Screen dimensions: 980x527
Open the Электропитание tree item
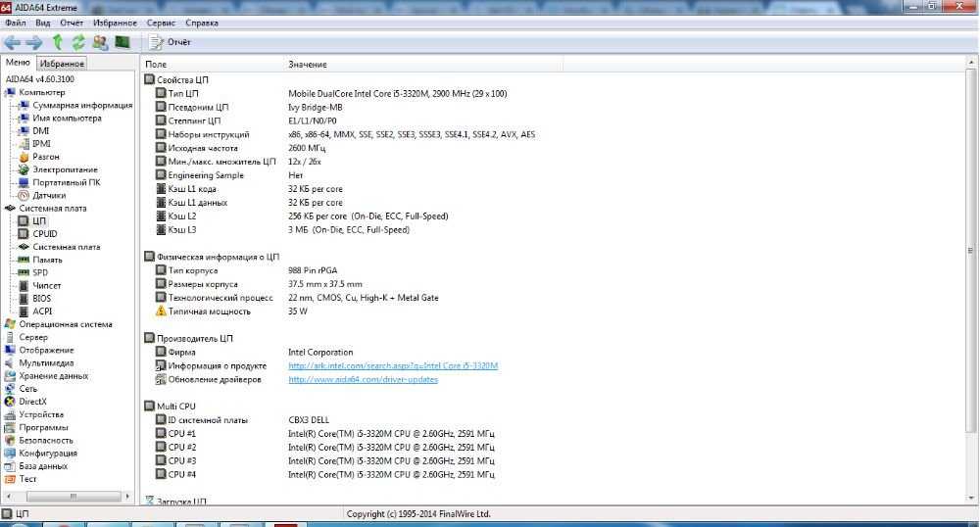(65, 169)
